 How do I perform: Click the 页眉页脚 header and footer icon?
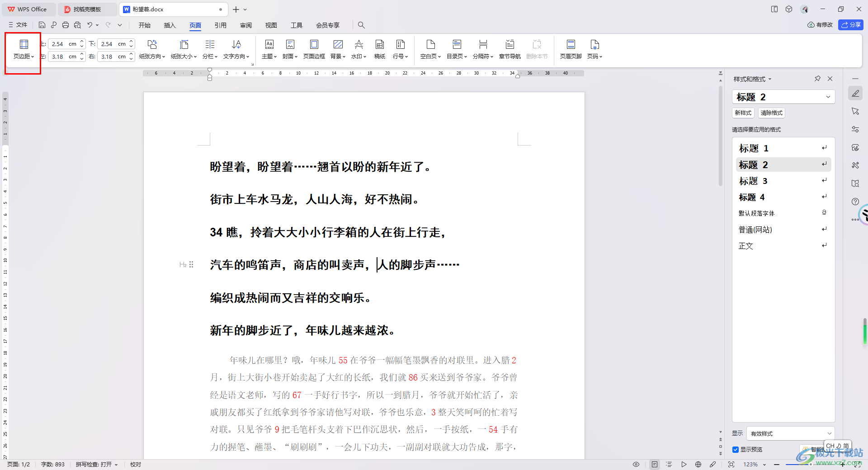click(x=571, y=50)
